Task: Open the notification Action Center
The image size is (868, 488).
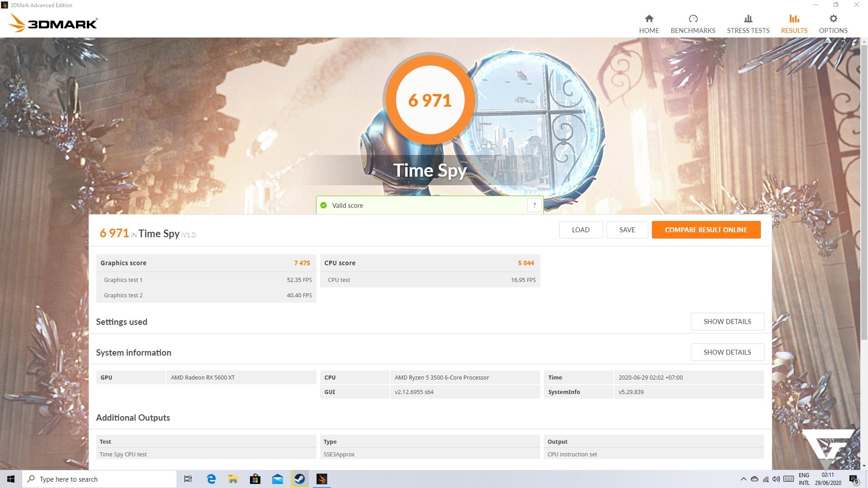Action: coord(854,479)
